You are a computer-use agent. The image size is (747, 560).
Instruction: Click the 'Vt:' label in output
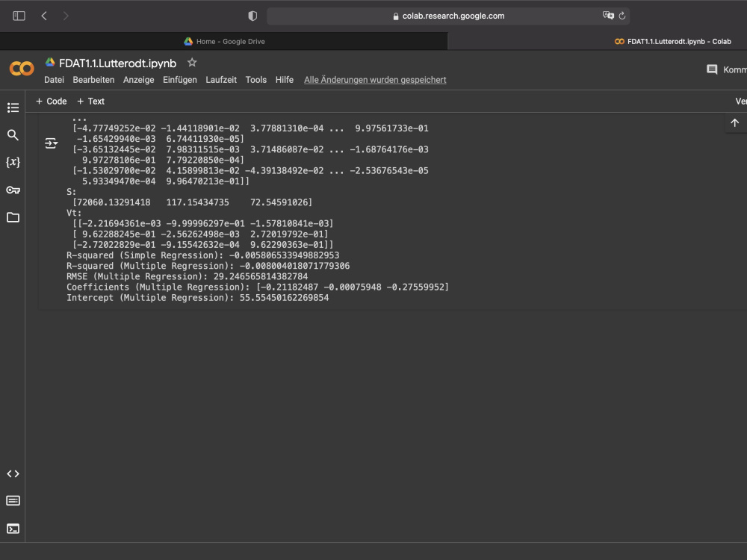[74, 213]
